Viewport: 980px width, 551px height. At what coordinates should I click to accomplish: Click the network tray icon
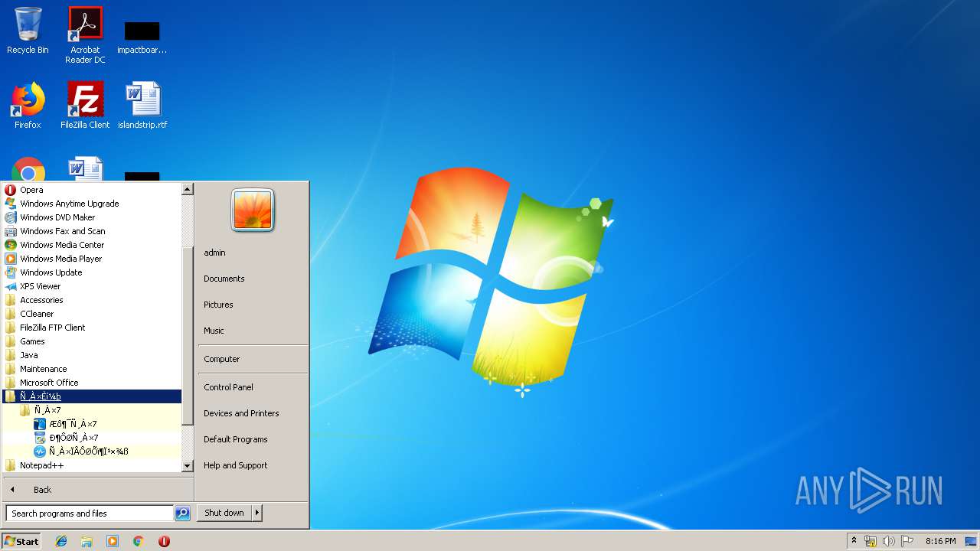click(x=871, y=541)
